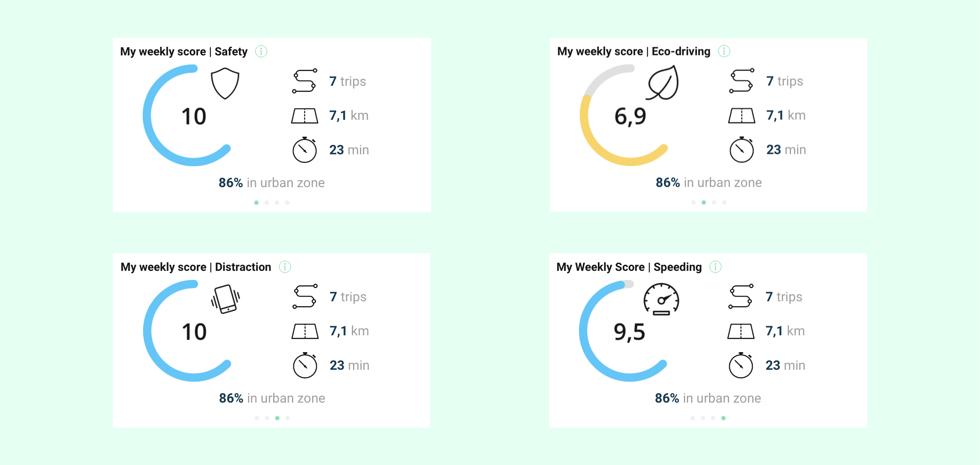Click the info icon beside Eco-driving title
Image resolution: width=980 pixels, height=465 pixels.
(724, 51)
